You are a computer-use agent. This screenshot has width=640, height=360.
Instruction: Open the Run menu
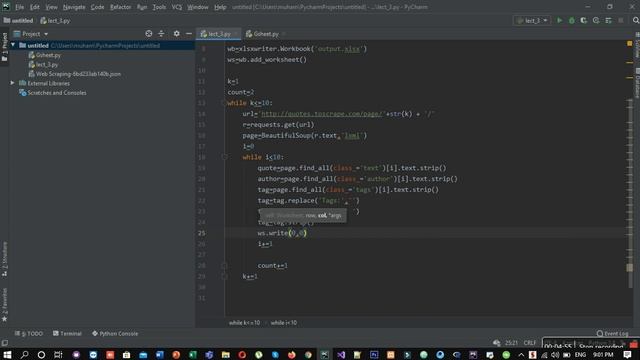142,7
